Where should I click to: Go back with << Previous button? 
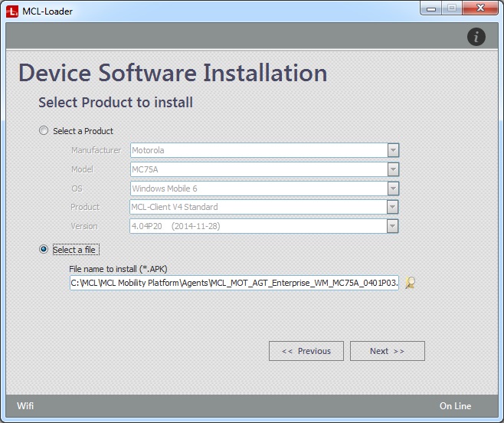(x=306, y=351)
